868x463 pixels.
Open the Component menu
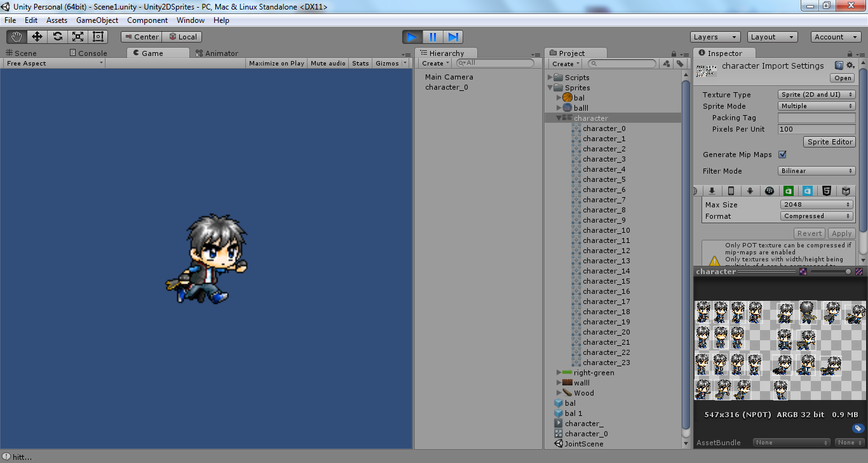tap(147, 20)
